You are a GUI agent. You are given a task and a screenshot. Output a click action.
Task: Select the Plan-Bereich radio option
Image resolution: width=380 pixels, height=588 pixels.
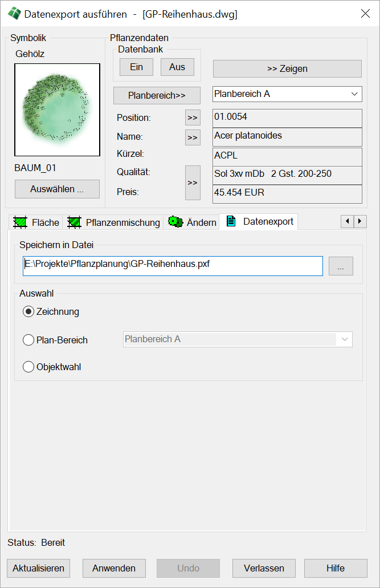pos(28,340)
